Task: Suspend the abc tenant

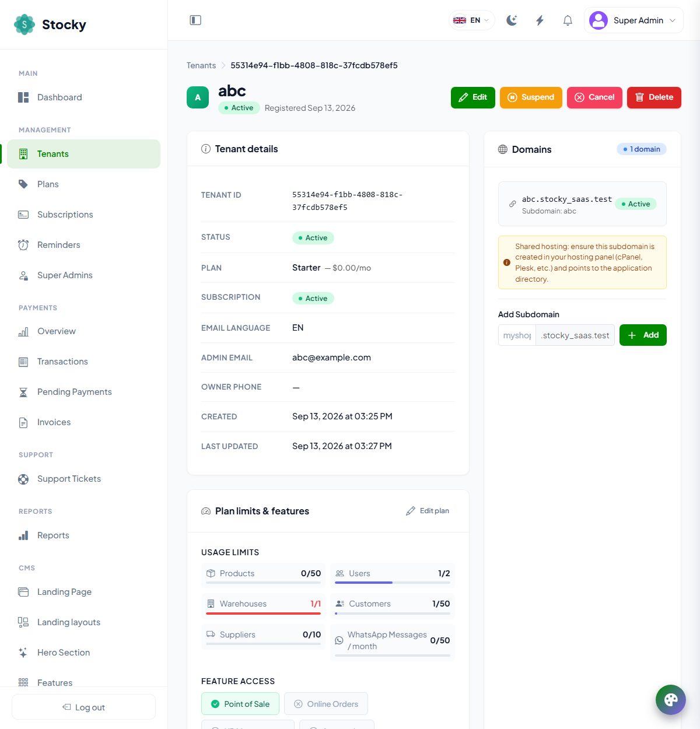Action: (x=531, y=97)
